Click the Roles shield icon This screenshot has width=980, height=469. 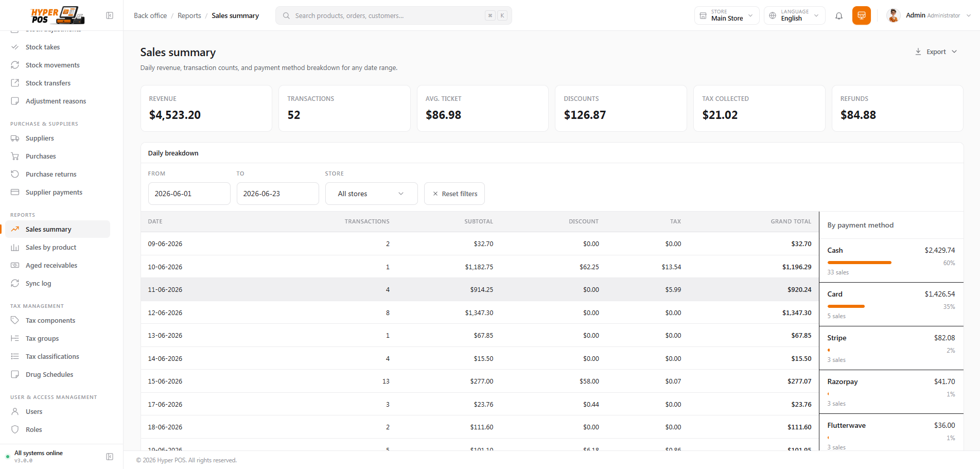[x=15, y=429]
